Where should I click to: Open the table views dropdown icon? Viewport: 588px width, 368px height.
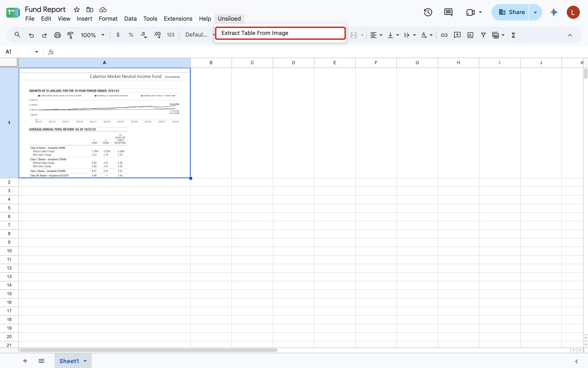(x=498, y=35)
